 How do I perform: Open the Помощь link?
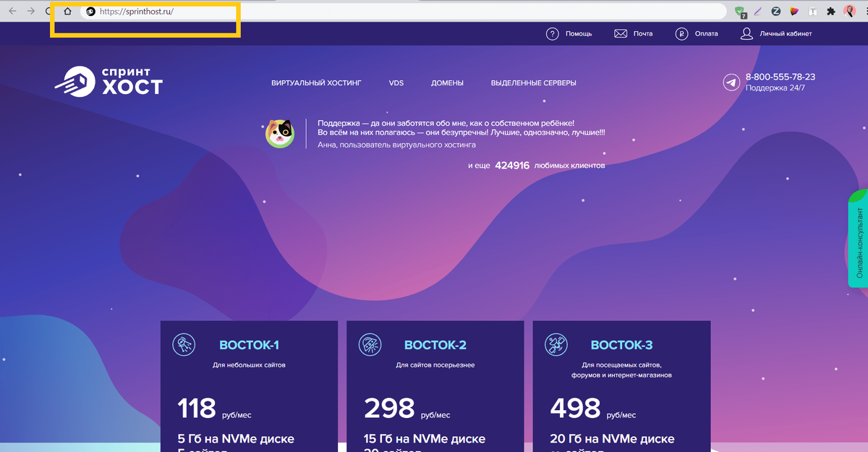coord(579,34)
